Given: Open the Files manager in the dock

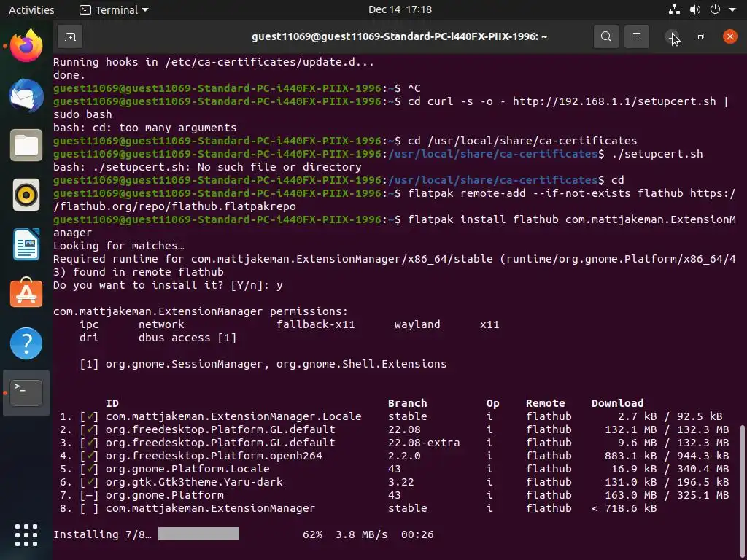Looking at the screenshot, I should [x=26, y=145].
